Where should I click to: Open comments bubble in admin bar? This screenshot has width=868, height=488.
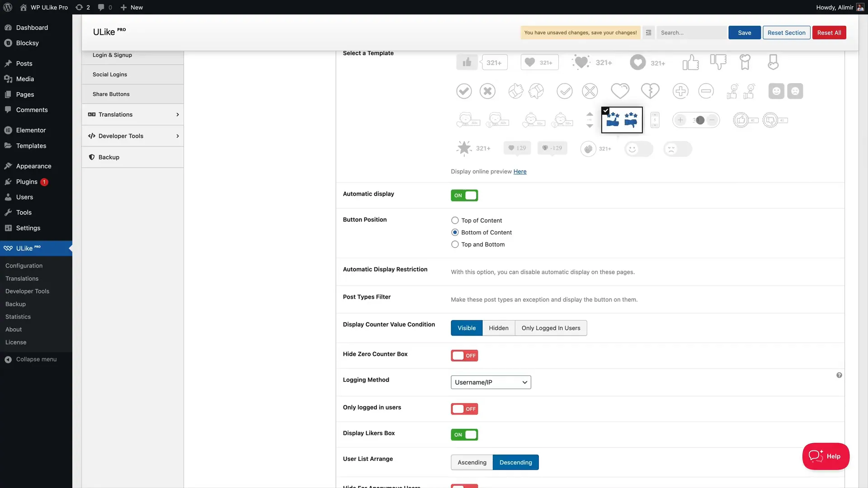click(x=105, y=7)
